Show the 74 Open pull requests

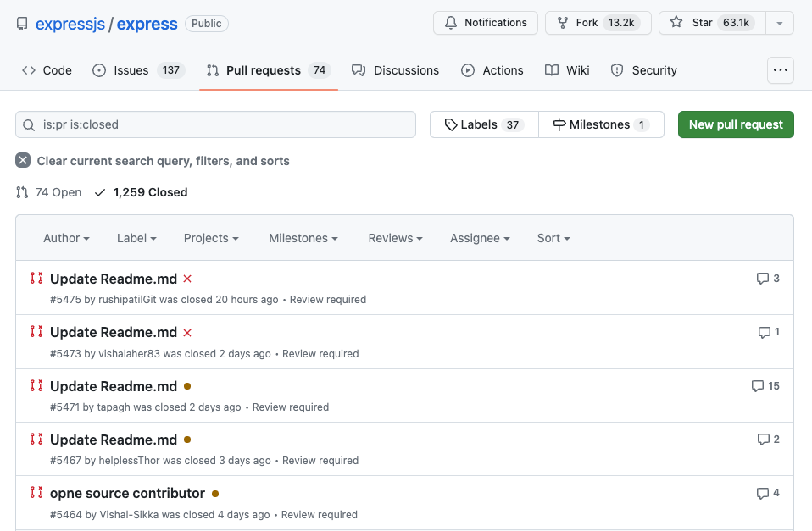[48, 192]
